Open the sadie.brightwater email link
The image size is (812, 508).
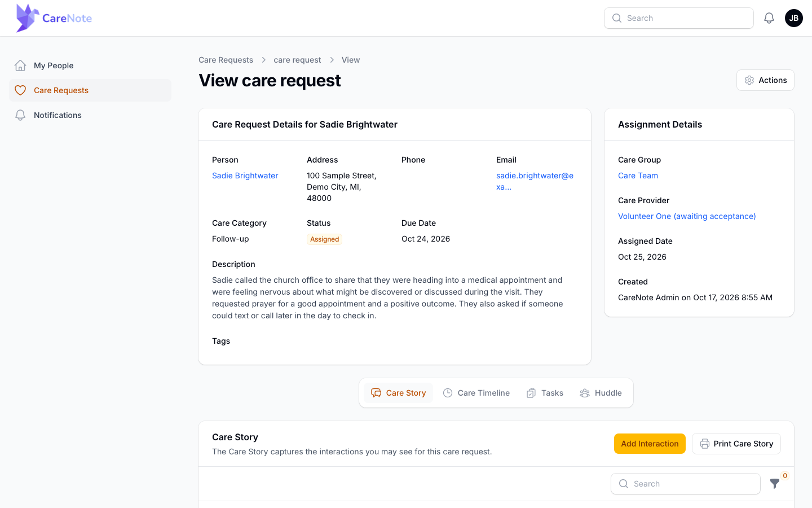[x=535, y=181]
